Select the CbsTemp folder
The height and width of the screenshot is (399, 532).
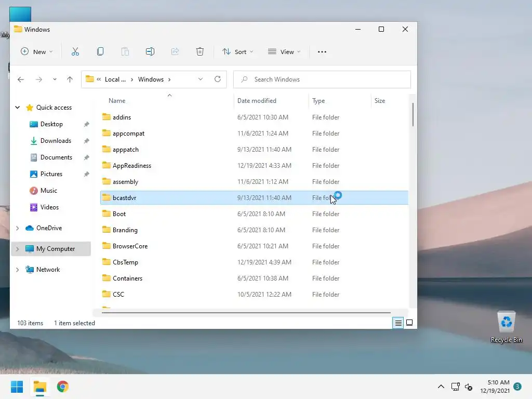pos(255,262)
